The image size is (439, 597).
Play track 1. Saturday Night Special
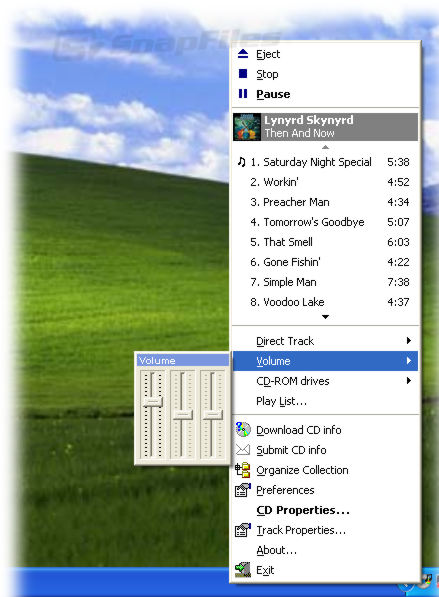[x=326, y=162]
